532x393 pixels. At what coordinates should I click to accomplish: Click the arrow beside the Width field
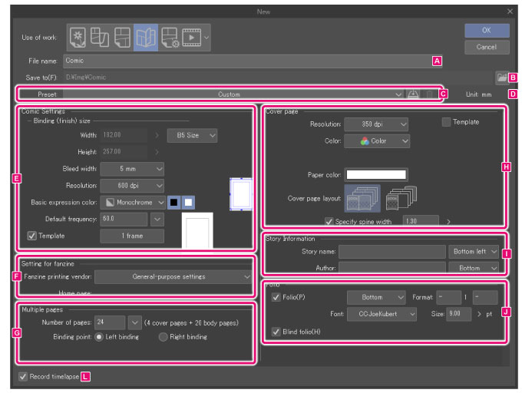[157, 135]
